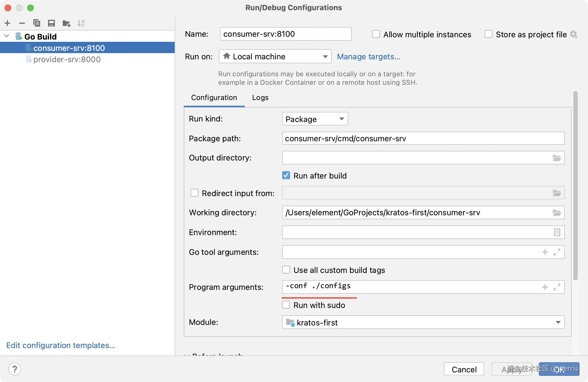This screenshot has width=588, height=382.
Task: Enable Run with sudo checkbox
Action: tap(286, 305)
